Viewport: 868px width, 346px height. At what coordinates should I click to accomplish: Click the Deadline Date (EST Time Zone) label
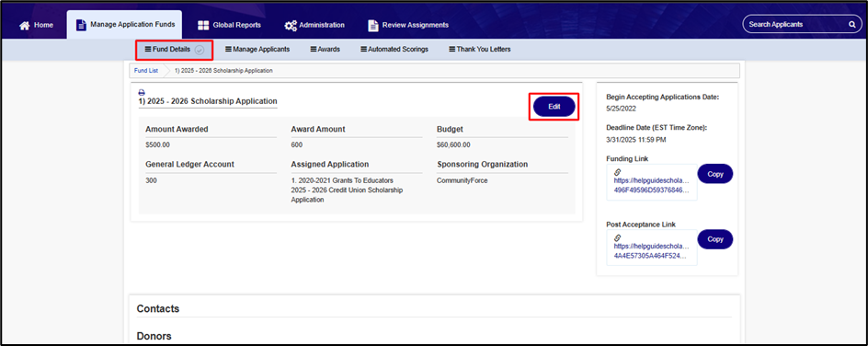(x=657, y=127)
